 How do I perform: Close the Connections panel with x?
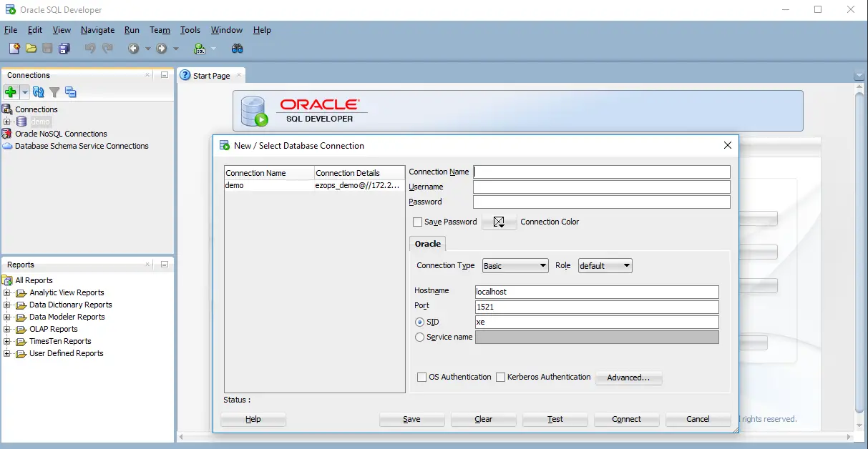click(x=148, y=75)
